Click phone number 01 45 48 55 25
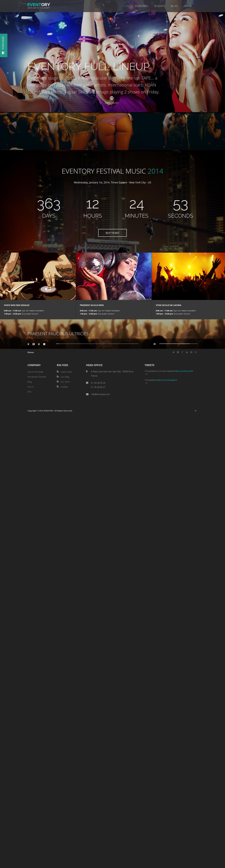Image resolution: width=225 pixels, height=868 pixels. coord(98,383)
